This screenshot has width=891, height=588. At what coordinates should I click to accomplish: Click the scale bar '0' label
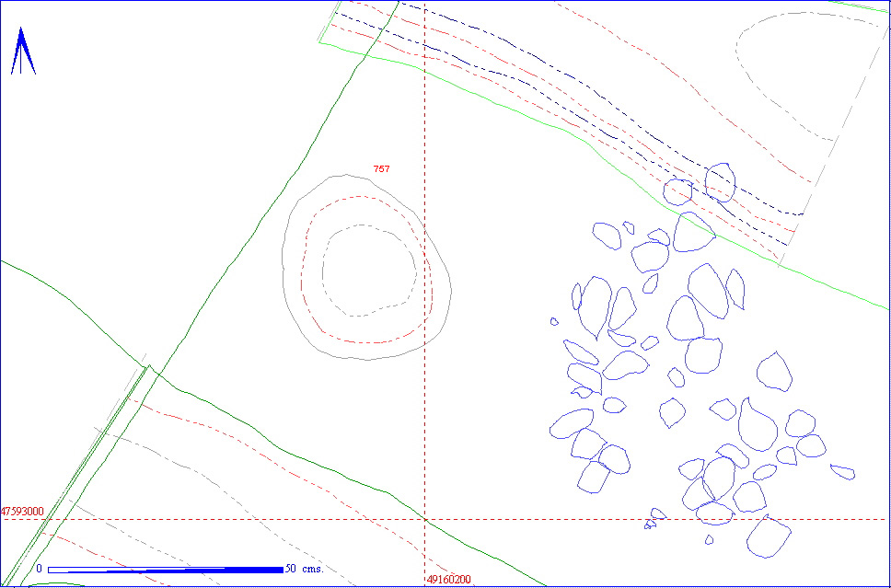[40, 569]
